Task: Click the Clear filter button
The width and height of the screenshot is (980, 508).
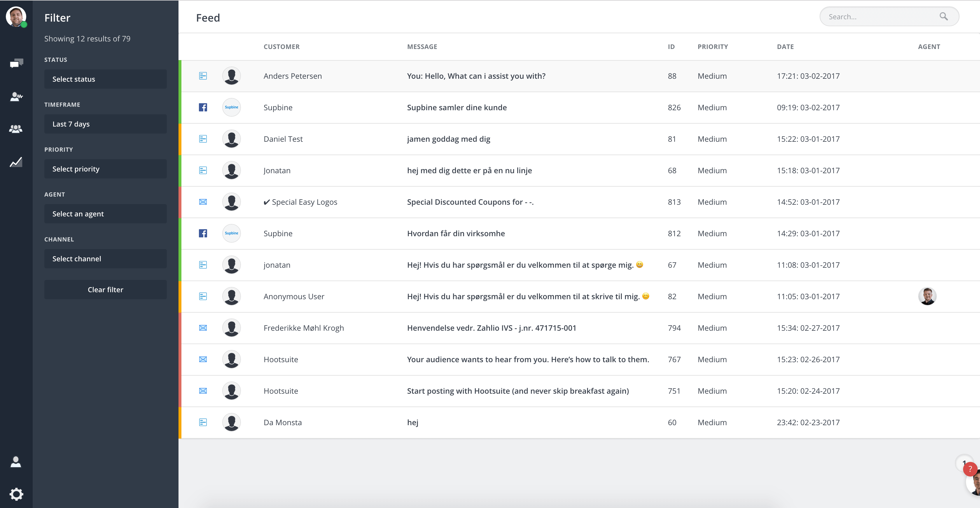Action: pyautogui.click(x=105, y=289)
